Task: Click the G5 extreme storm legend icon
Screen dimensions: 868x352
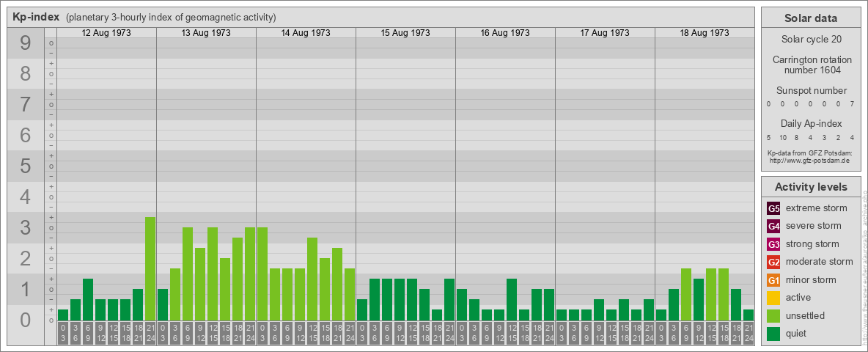Action: [x=773, y=209]
